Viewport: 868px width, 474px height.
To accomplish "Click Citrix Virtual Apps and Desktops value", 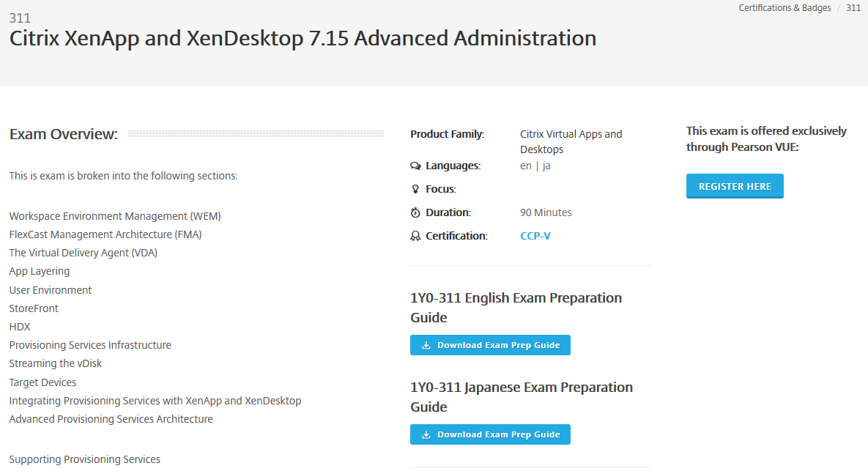I will point(571,141).
